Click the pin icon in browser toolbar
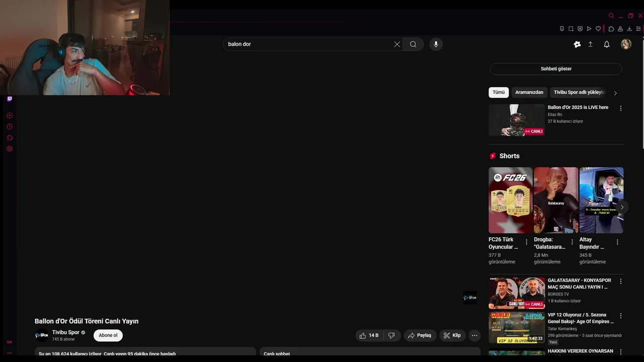The height and width of the screenshot is (362, 644). click(x=562, y=29)
